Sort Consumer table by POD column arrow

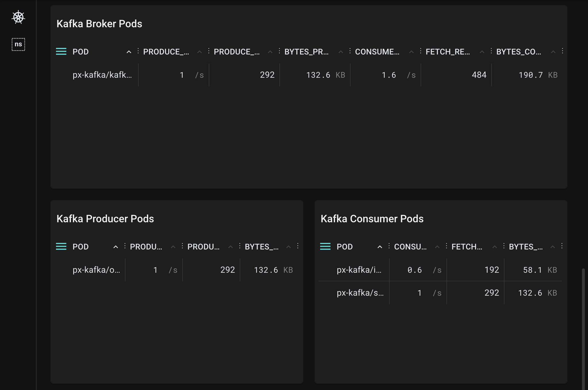[380, 247]
